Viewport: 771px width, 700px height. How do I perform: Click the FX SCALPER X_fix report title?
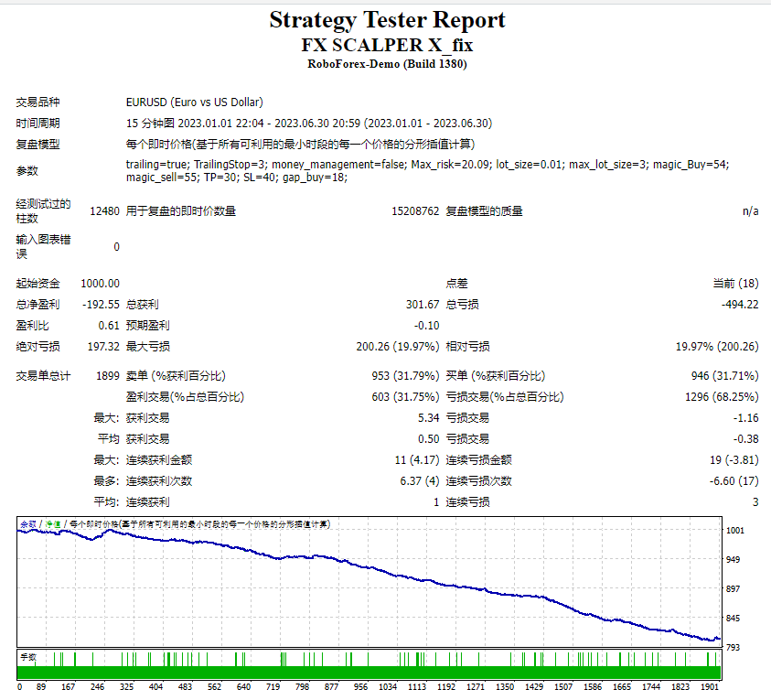(385, 44)
